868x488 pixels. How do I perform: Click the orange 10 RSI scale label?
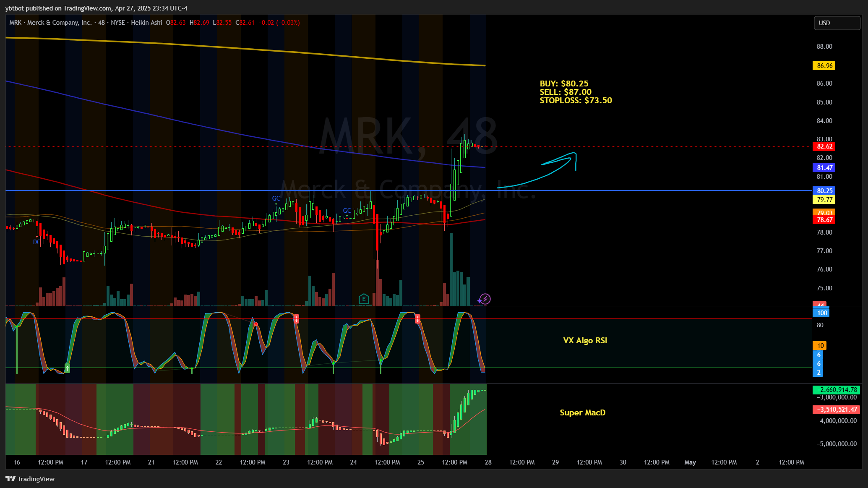click(819, 346)
